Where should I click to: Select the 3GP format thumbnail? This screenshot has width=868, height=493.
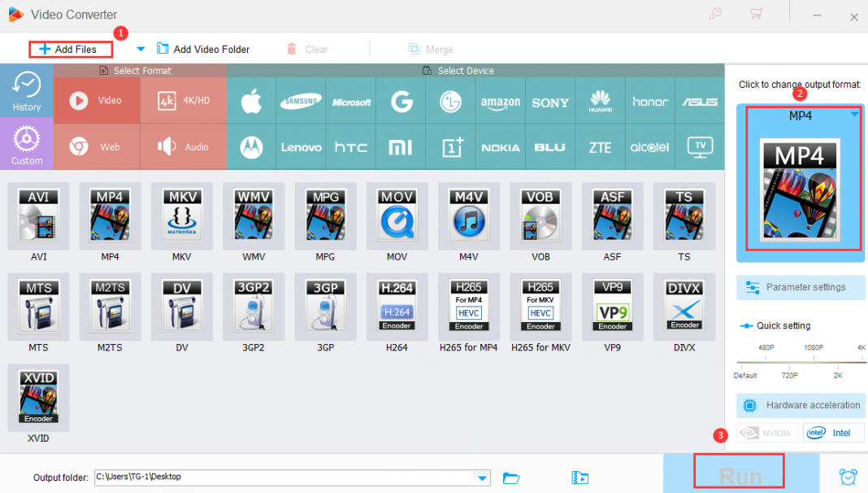[325, 307]
